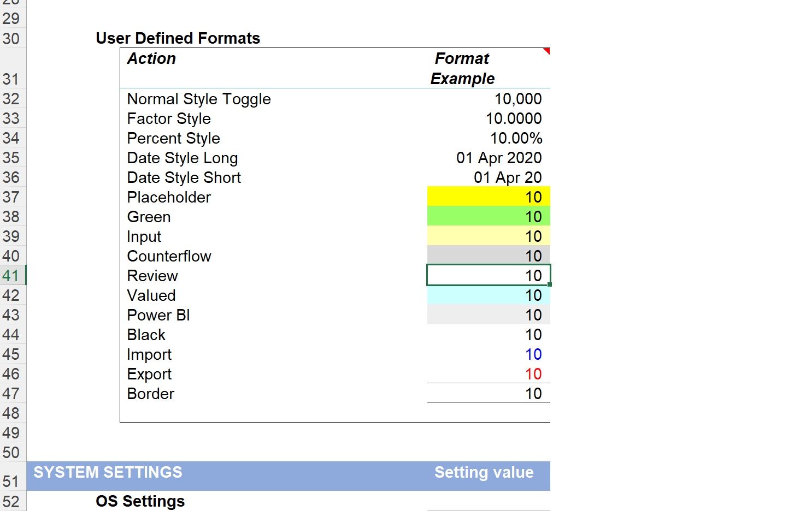812x511 pixels.
Task: Click the Border example cell
Action: click(x=488, y=394)
